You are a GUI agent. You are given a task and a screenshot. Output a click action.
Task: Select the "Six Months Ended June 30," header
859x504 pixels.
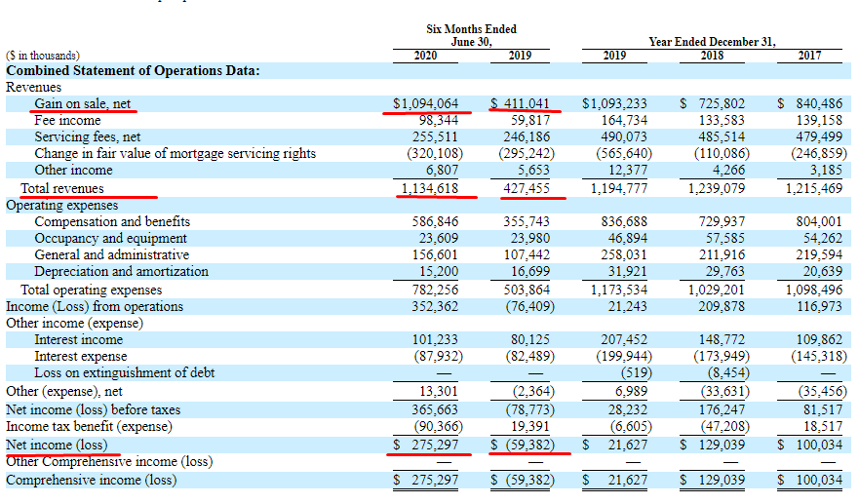[471, 35]
